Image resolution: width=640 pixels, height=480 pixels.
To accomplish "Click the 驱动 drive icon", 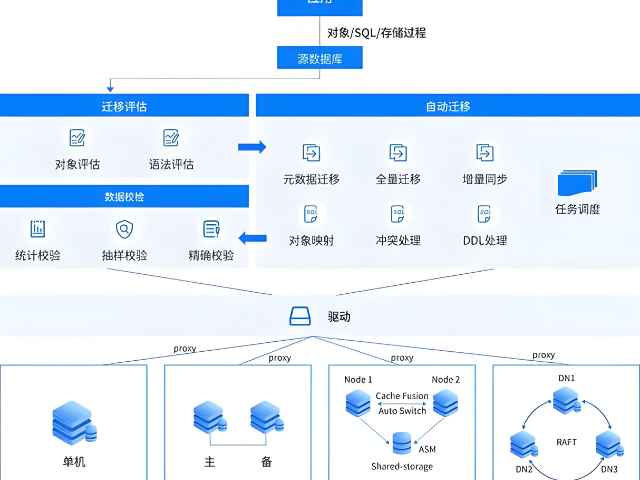I will click(x=301, y=316).
